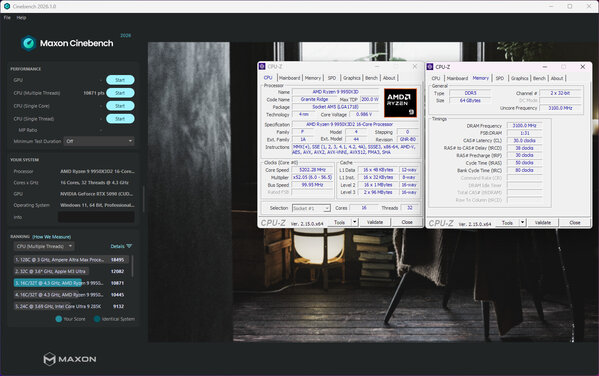Switch to Mainboard tab in left CPU-Z
The image size is (599, 376).
point(290,78)
